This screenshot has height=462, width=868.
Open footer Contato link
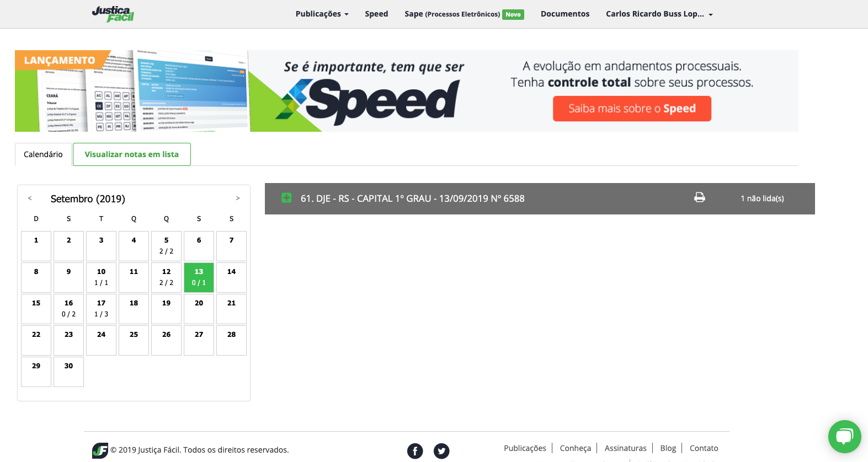click(704, 448)
